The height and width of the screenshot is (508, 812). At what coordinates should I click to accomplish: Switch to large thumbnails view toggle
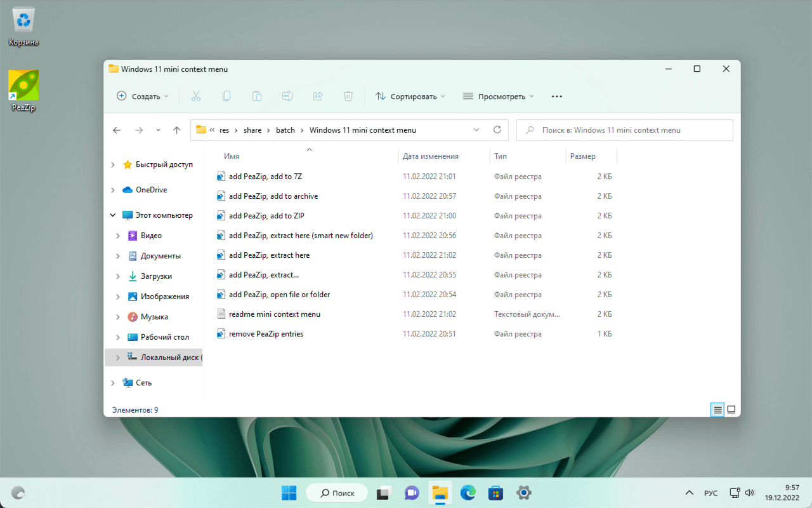click(x=731, y=410)
